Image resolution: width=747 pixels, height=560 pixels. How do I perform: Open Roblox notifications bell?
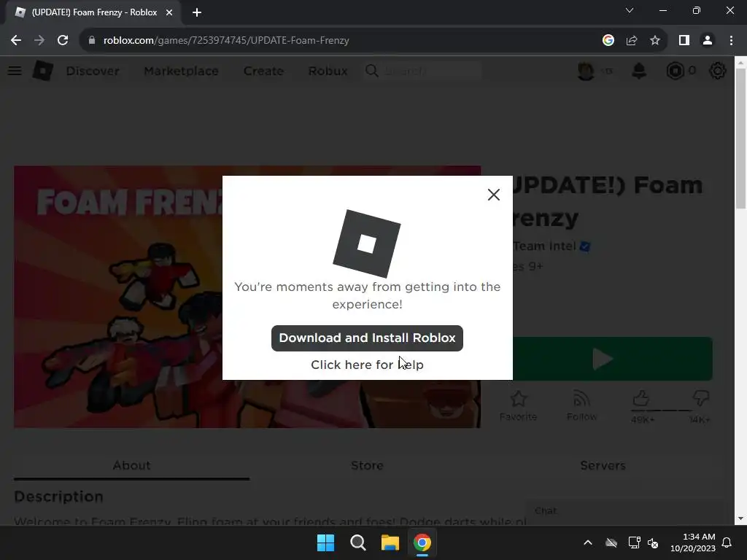point(639,71)
